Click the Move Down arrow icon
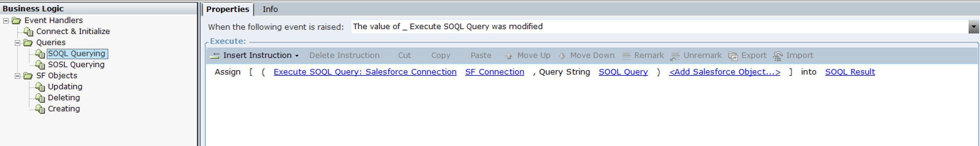The image size is (980, 146). 562,56
